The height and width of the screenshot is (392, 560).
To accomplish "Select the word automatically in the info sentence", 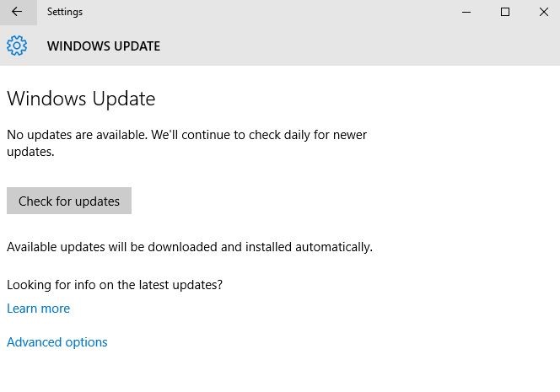I will click(x=334, y=247).
